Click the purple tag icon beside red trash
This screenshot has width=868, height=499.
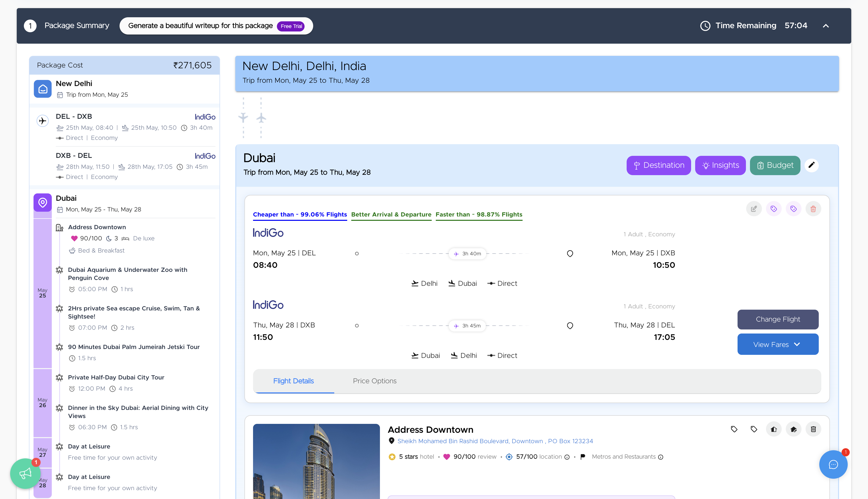click(x=793, y=209)
